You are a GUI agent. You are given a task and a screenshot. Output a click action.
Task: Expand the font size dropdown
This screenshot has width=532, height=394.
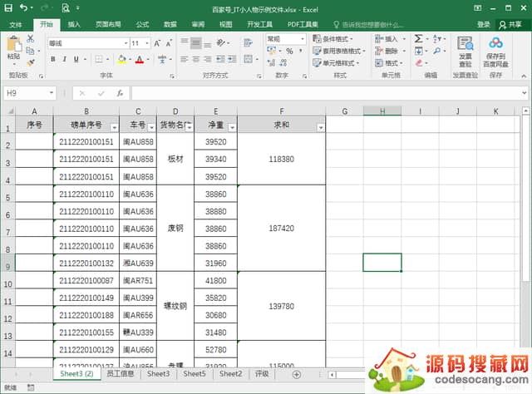147,42
